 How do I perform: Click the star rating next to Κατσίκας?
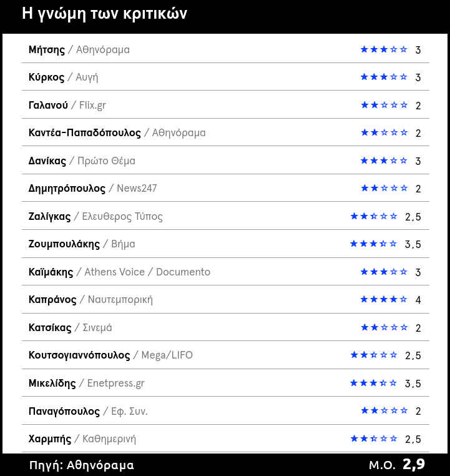(384, 327)
